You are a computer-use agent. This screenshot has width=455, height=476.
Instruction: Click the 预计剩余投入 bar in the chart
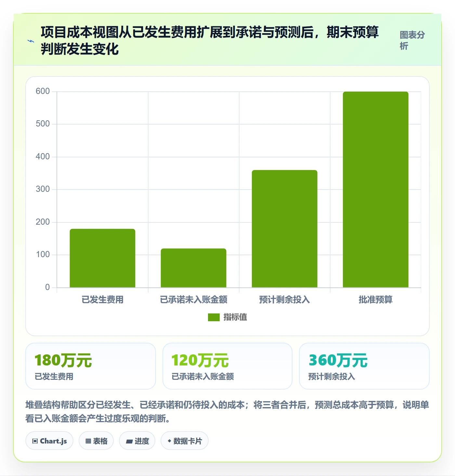point(284,229)
